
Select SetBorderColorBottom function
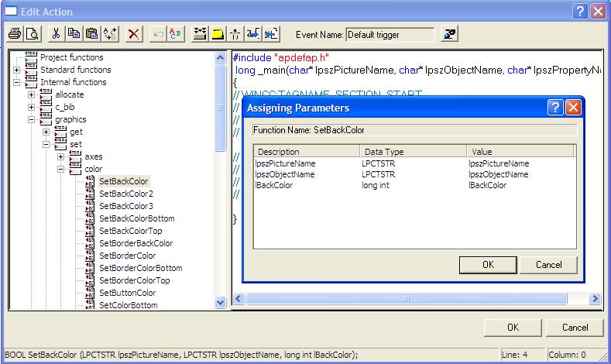pos(141,268)
